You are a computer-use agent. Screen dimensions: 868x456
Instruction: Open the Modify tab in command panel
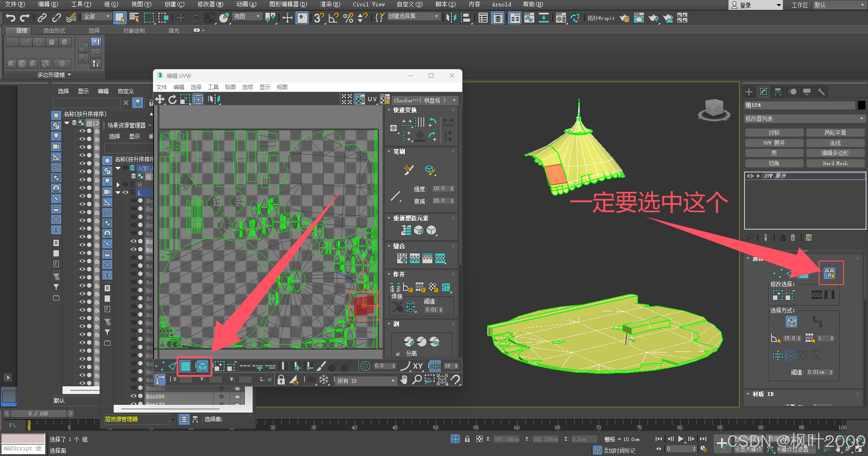tap(763, 92)
